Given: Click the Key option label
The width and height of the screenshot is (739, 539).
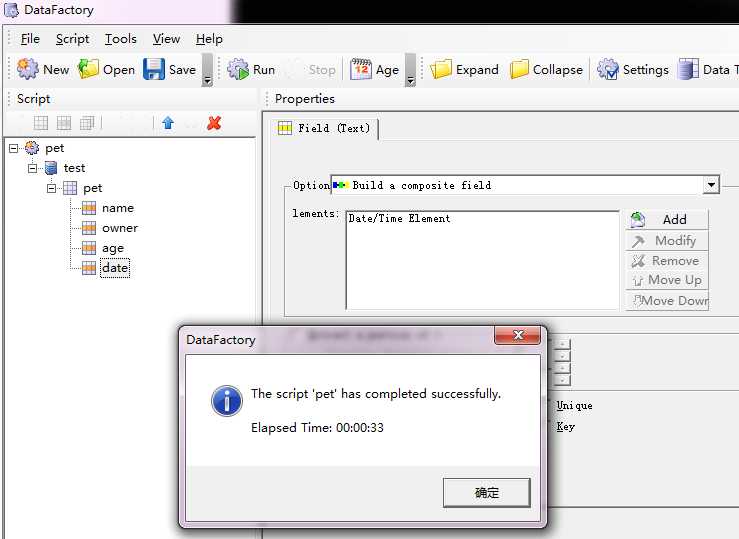Looking at the screenshot, I should click(x=565, y=426).
